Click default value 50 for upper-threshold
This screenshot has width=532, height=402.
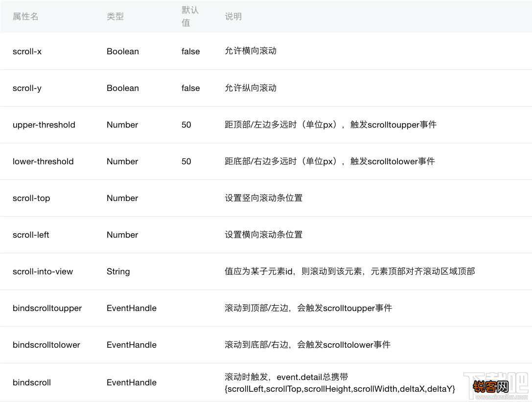coord(186,125)
